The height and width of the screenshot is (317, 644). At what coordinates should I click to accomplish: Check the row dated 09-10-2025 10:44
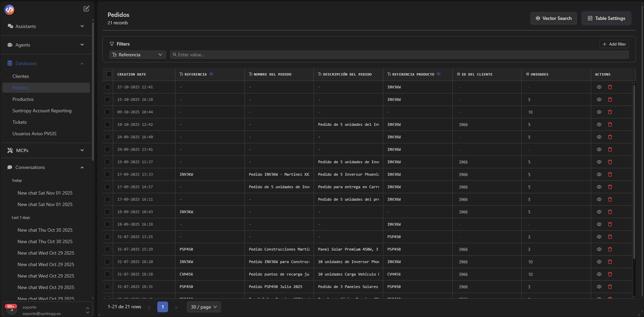[x=107, y=112]
